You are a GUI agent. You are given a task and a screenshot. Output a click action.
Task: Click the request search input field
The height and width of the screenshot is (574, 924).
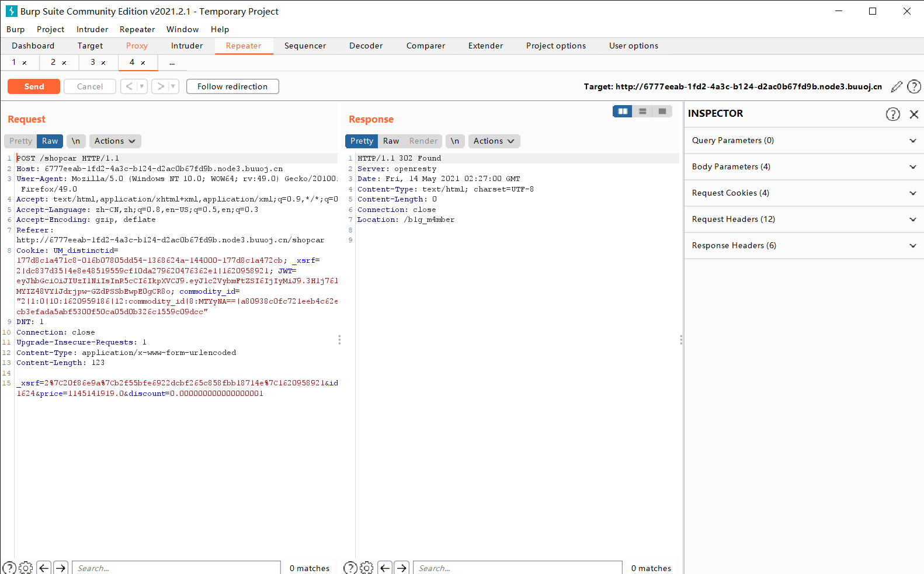coord(176,568)
